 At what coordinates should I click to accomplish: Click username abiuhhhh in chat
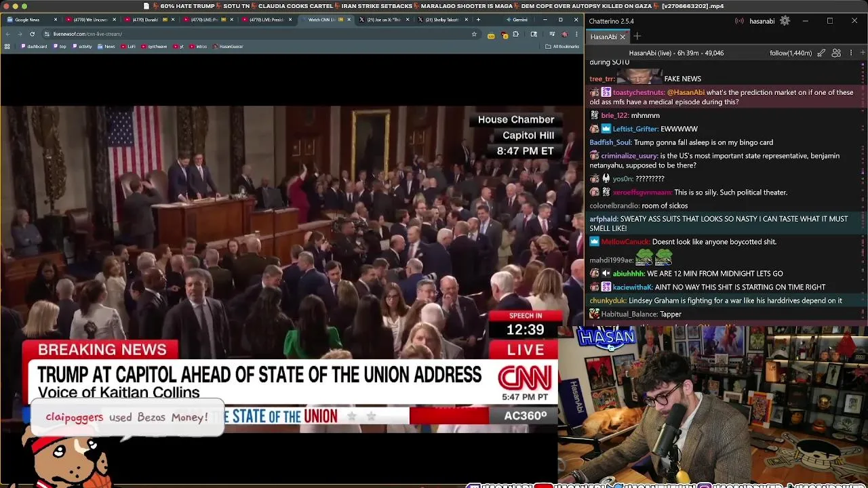(x=628, y=274)
